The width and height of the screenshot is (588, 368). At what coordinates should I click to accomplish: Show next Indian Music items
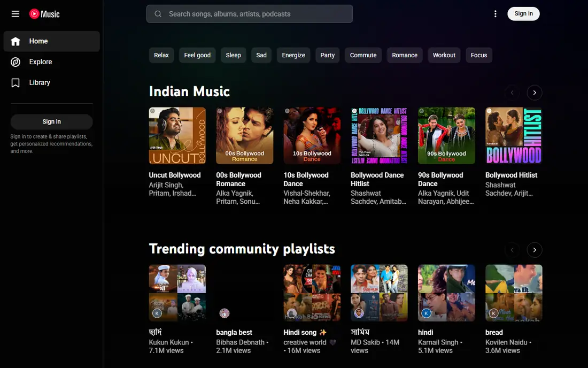[535, 93]
